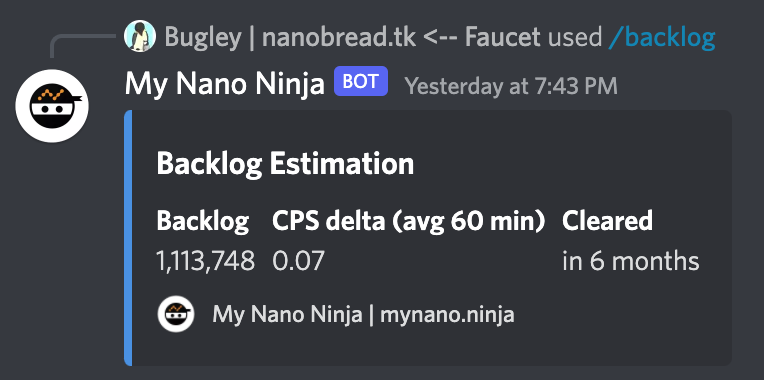The width and height of the screenshot is (764, 380).
Task: Click the Cleared field heading
Action: click(607, 221)
